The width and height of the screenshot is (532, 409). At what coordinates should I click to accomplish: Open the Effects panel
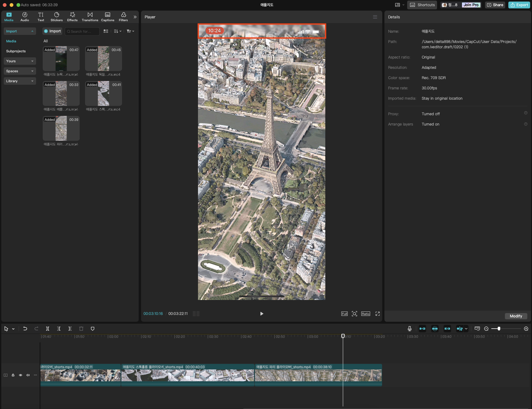click(72, 17)
